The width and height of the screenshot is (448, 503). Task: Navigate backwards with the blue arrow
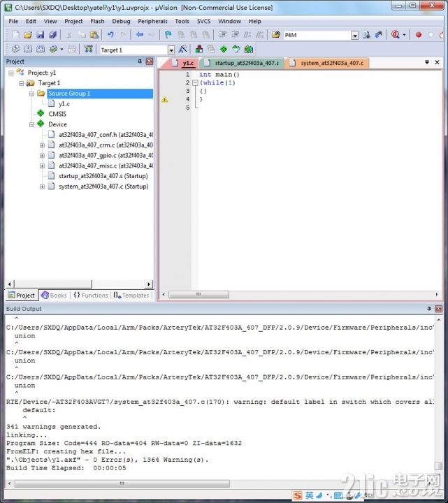tap(140, 35)
